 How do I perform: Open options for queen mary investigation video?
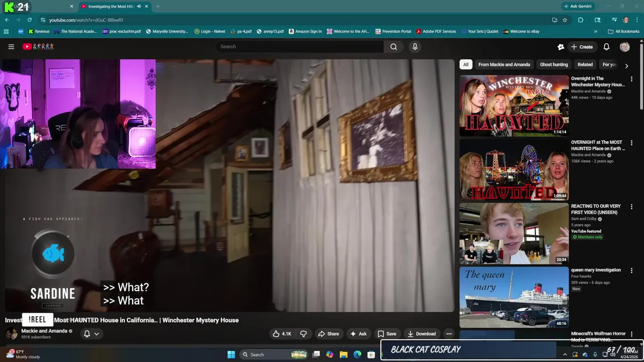coord(631,270)
